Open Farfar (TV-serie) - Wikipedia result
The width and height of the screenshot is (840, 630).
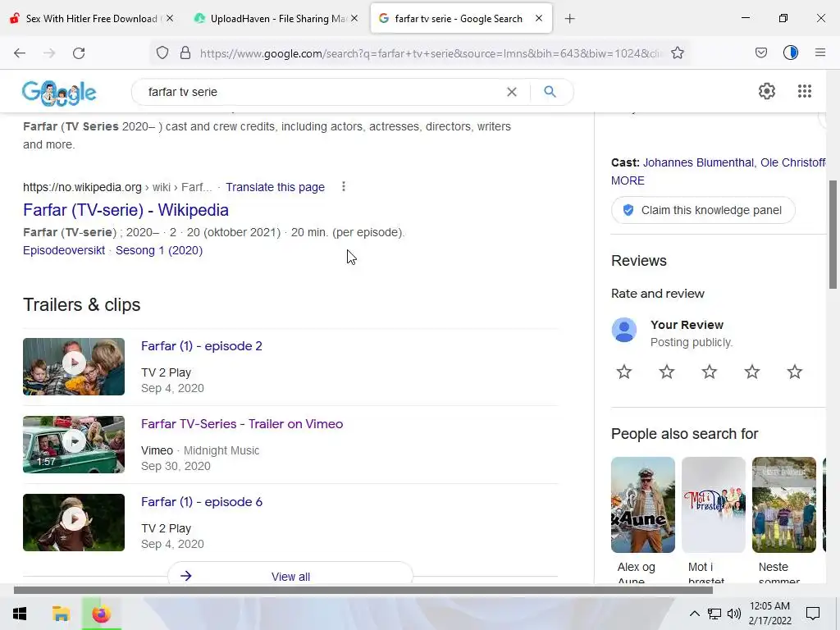[x=126, y=210]
